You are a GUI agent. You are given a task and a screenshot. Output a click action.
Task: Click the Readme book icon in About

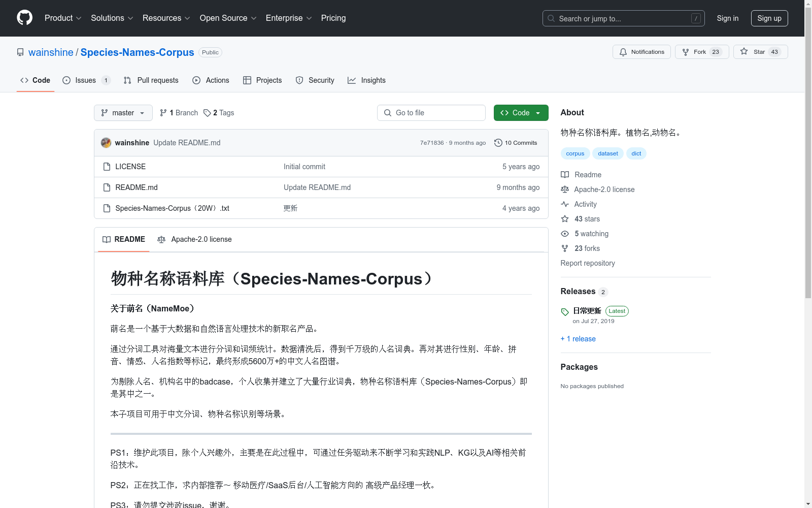click(x=565, y=175)
